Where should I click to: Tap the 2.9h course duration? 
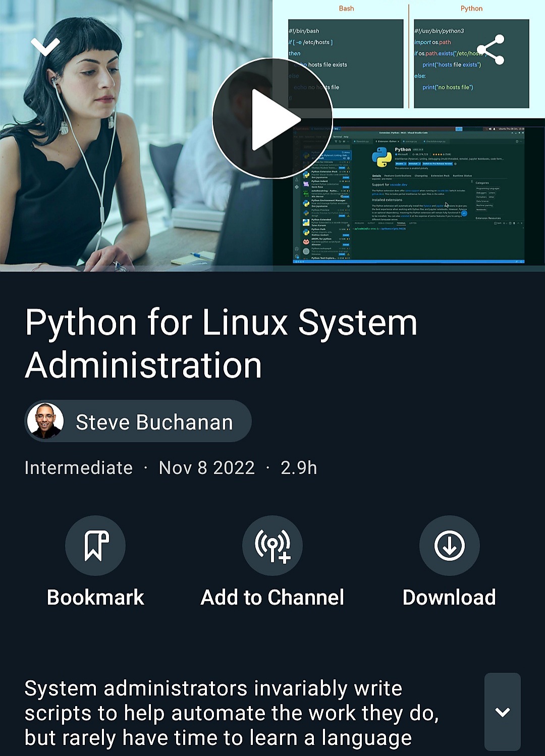(298, 468)
